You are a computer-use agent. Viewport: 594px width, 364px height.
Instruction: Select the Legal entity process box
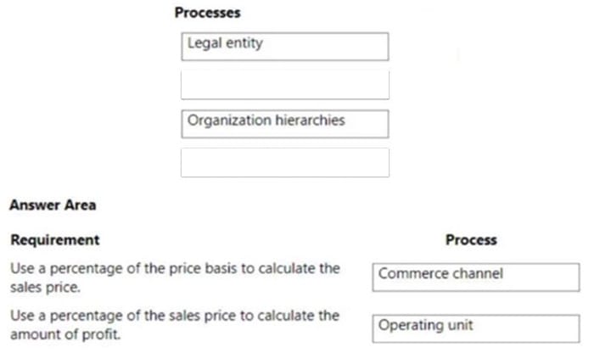(x=285, y=47)
